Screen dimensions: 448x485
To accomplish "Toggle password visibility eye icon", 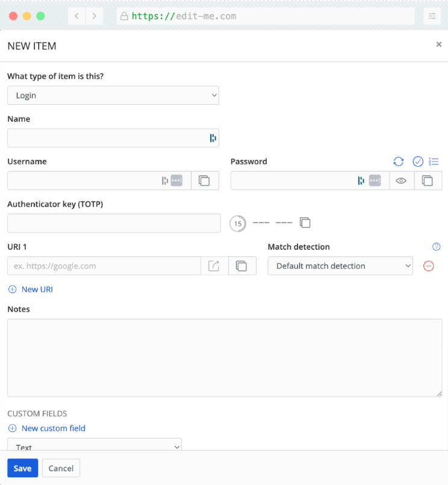I will pos(401,181).
